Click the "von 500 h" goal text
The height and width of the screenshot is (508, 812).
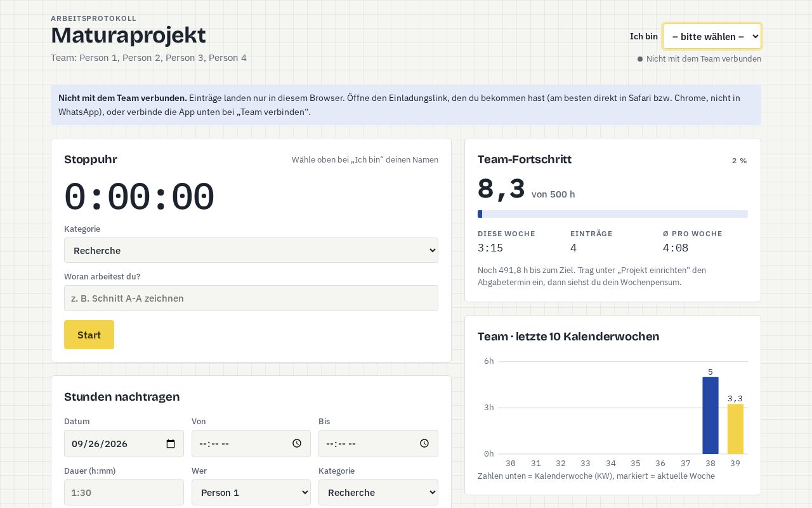tap(553, 194)
